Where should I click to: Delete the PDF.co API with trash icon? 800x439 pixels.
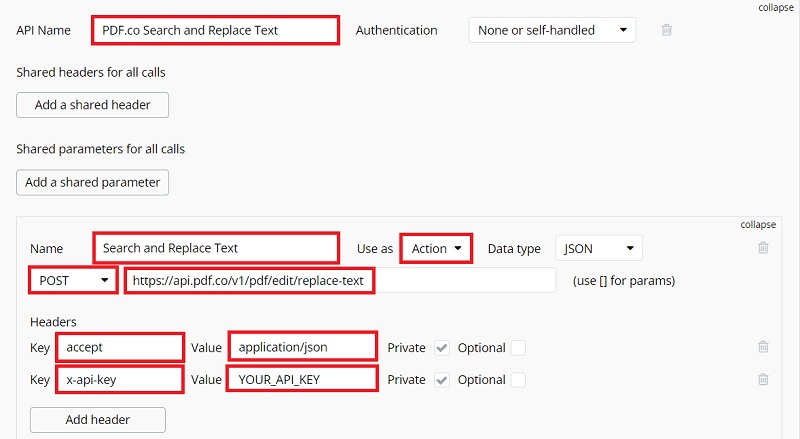[667, 30]
